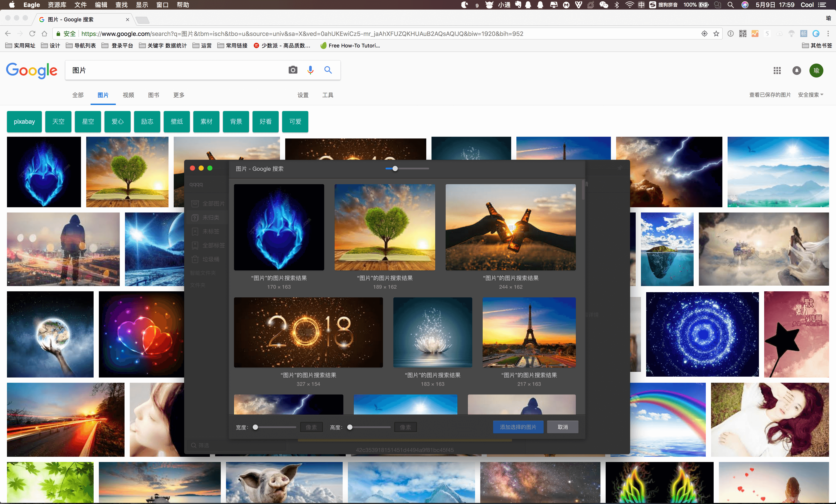Click the 可爱 filter chip
This screenshot has width=836, height=504.
click(x=295, y=121)
